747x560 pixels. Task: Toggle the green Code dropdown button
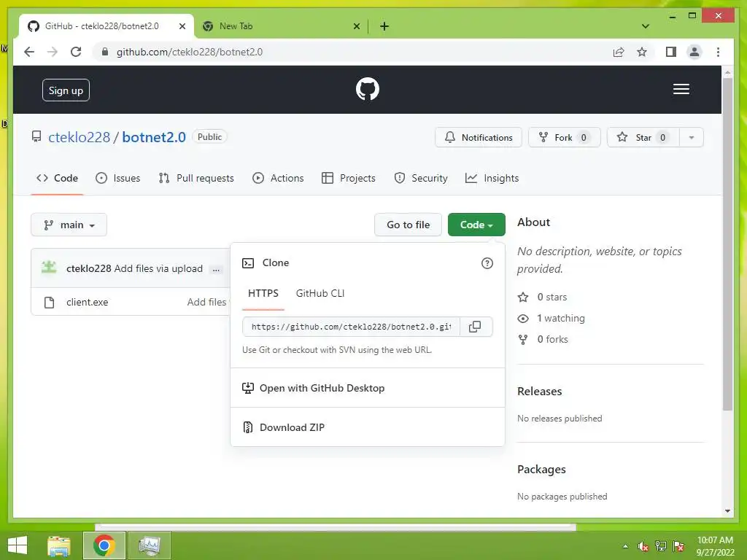click(476, 225)
